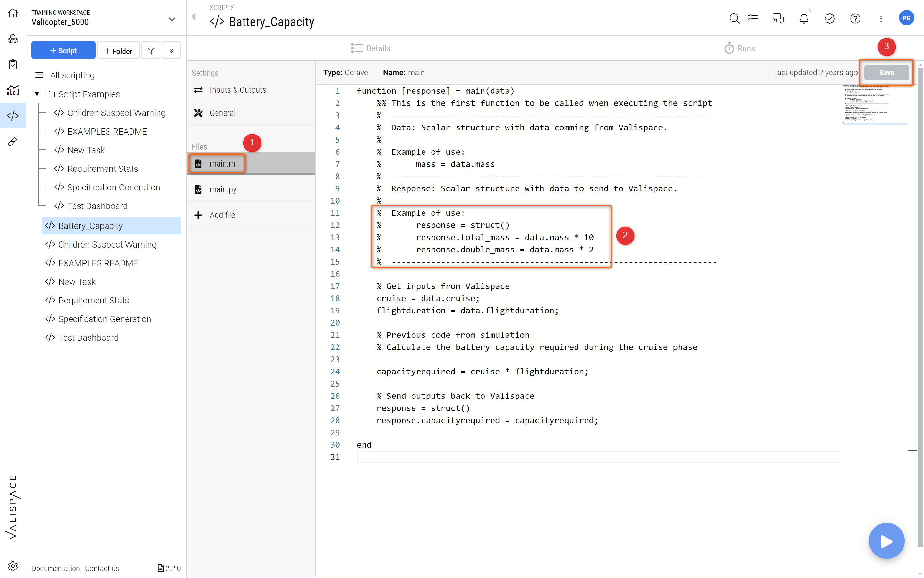Click the main.py file icon

pos(198,189)
